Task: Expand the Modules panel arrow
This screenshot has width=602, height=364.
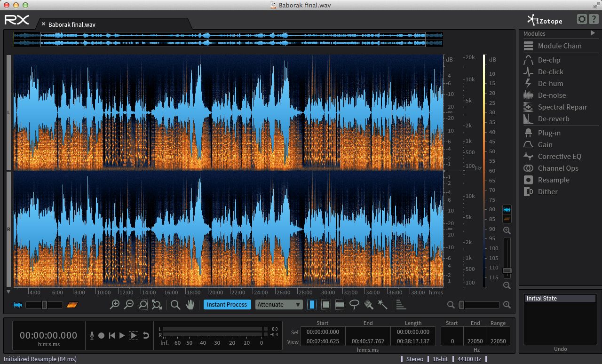Action: tap(593, 33)
